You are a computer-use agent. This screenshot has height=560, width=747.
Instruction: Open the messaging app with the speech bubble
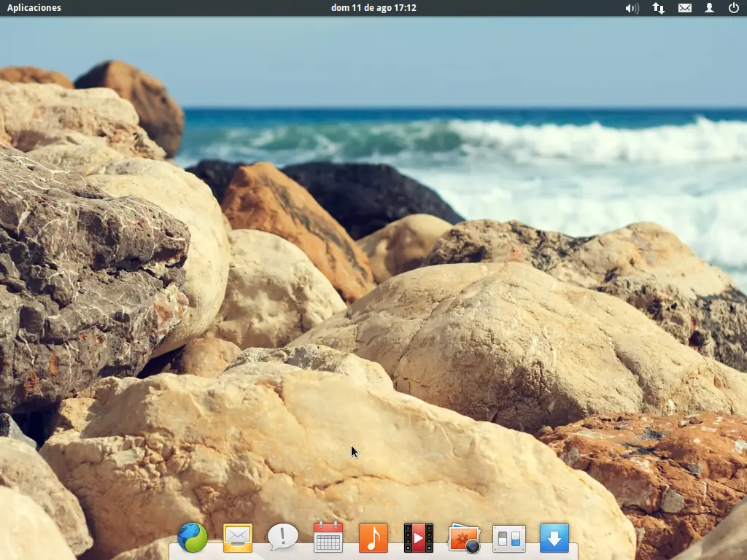click(282, 537)
